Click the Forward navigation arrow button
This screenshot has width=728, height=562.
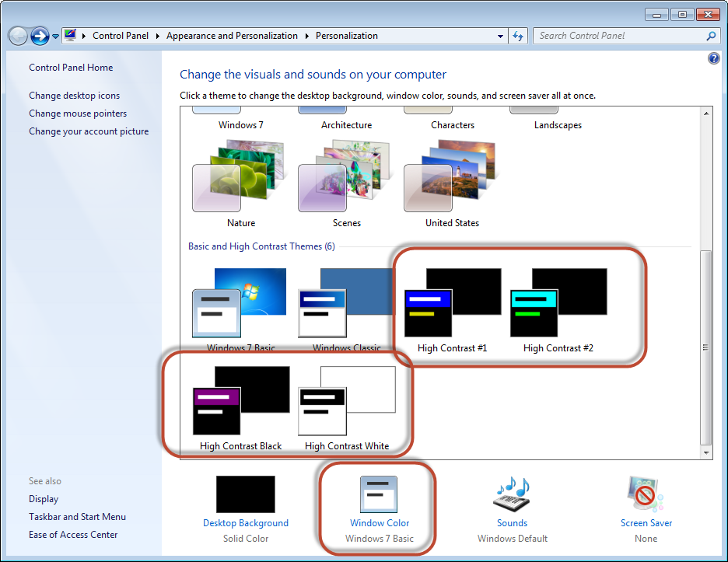[40, 37]
